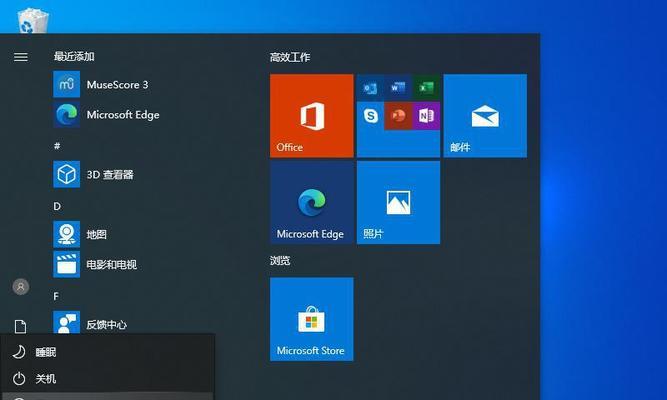
Task: Click the user account avatar icon
Action: click(x=20, y=287)
